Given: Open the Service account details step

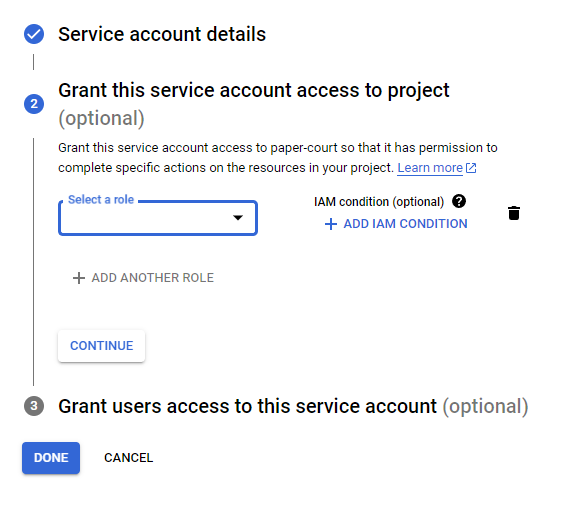Looking at the screenshot, I should (162, 34).
